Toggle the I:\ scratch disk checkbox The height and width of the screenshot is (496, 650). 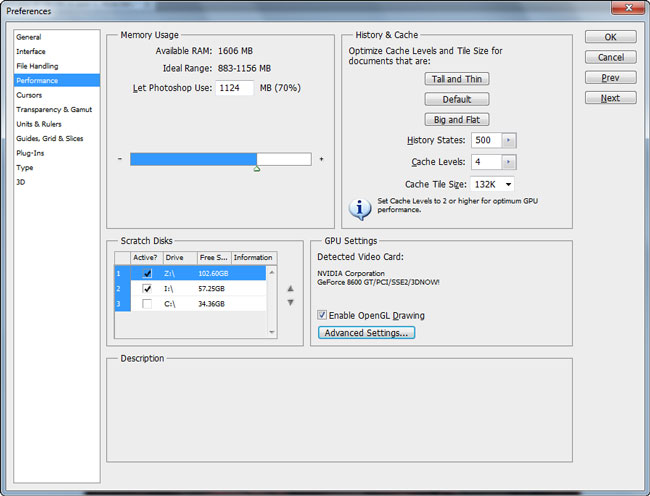point(148,288)
